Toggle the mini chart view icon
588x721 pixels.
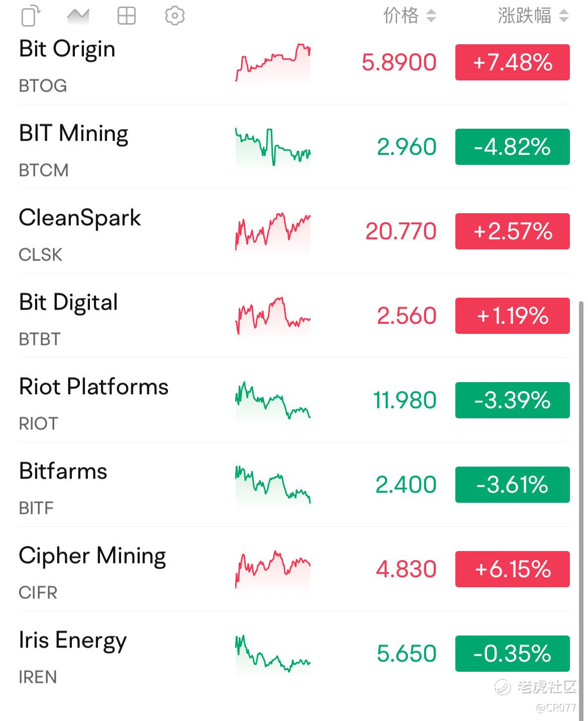(78, 16)
